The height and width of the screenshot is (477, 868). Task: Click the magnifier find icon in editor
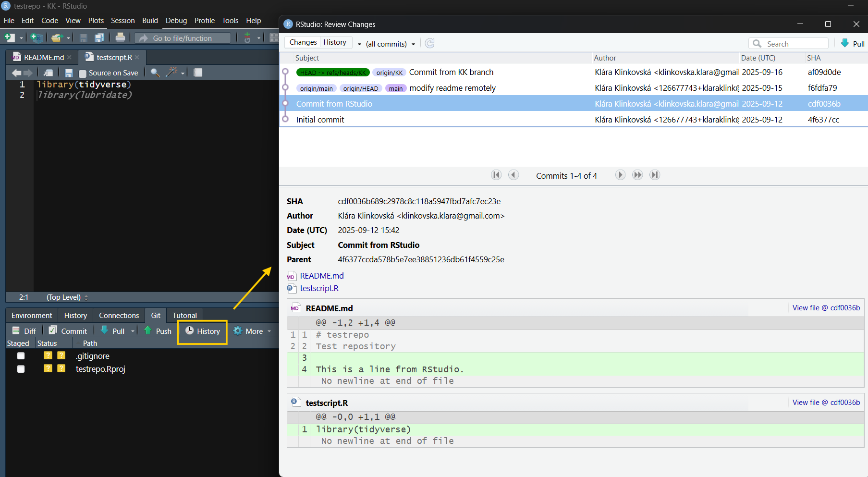click(x=155, y=73)
